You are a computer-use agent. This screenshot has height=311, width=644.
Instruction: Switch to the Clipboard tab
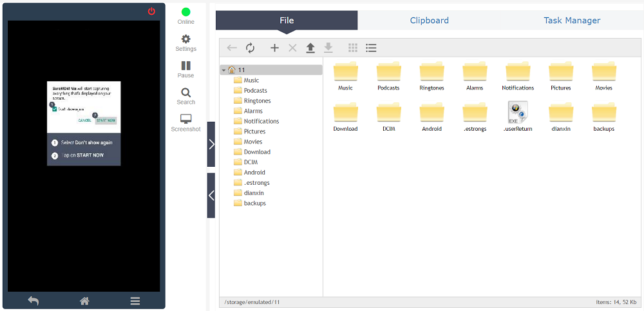pos(429,21)
